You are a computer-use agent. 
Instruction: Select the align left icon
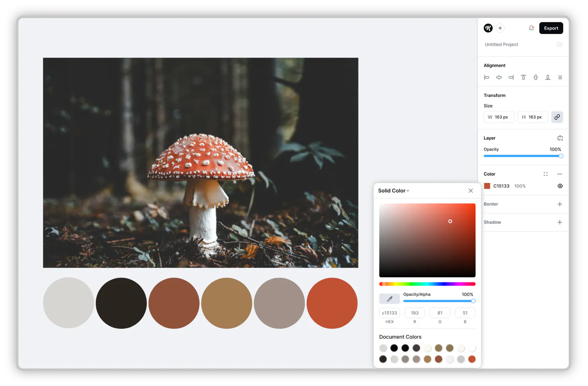tap(486, 77)
